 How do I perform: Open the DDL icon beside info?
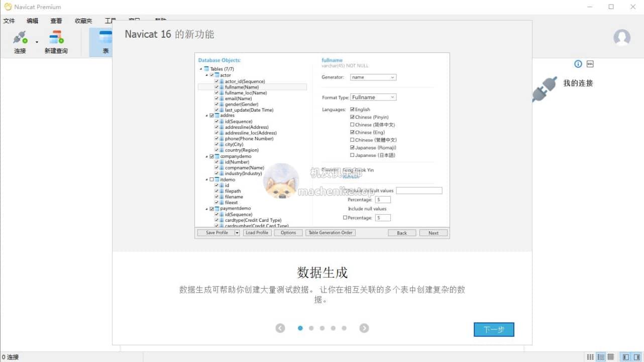(590, 64)
